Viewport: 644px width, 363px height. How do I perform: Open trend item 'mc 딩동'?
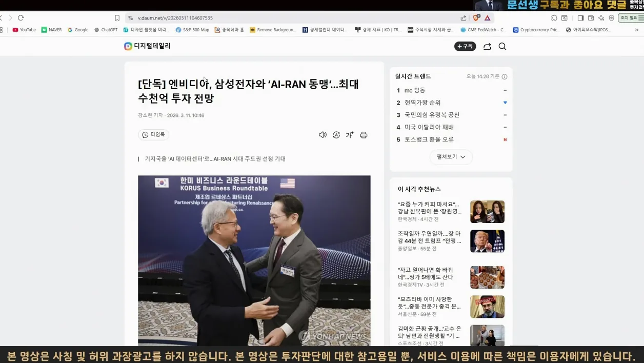(415, 90)
